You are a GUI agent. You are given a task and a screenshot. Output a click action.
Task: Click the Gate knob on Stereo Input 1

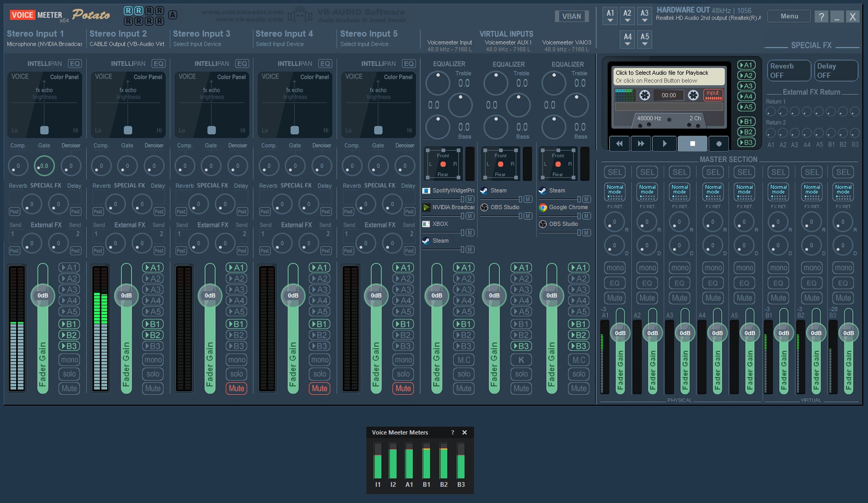click(44, 166)
